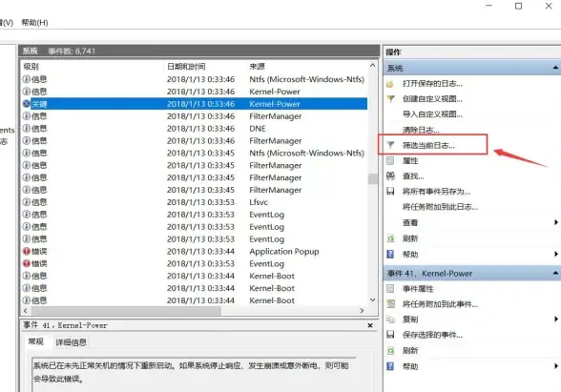Screen dimensions: 561x392
Task: Click the save selected events disk icon
Action: (x=390, y=335)
